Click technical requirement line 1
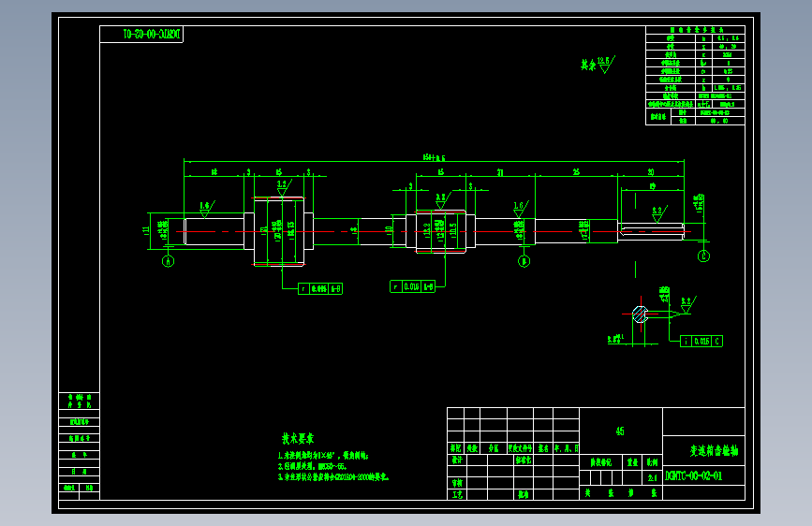 coord(323,456)
